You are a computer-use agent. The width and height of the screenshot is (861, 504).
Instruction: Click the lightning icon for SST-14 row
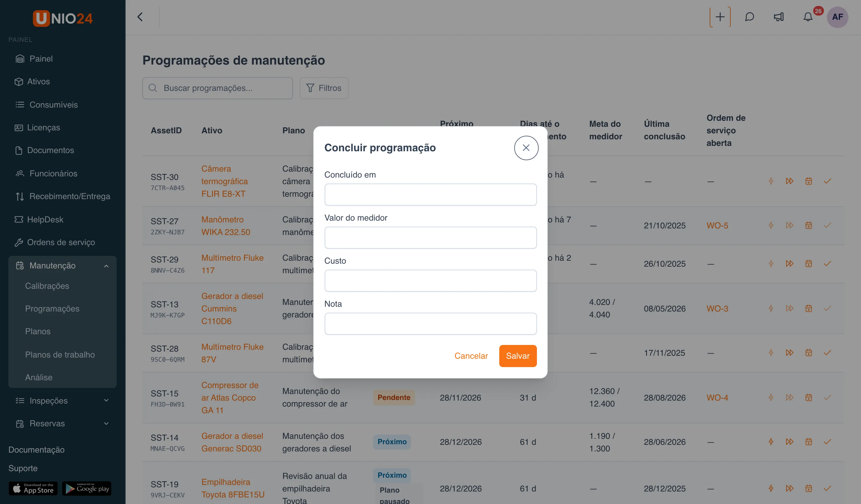[x=771, y=442]
